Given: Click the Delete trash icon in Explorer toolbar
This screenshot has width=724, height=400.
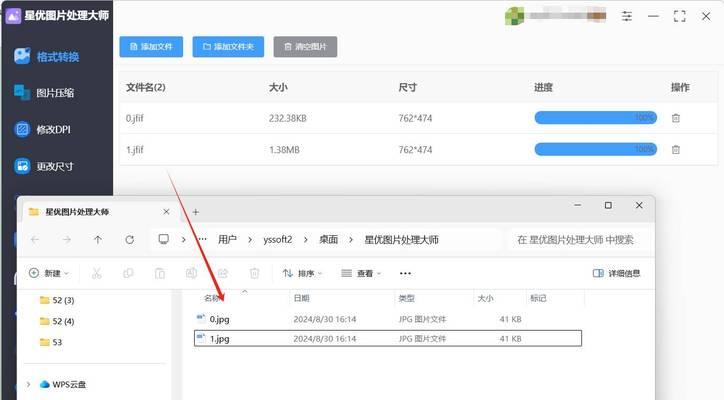Looking at the screenshot, I should [x=254, y=273].
